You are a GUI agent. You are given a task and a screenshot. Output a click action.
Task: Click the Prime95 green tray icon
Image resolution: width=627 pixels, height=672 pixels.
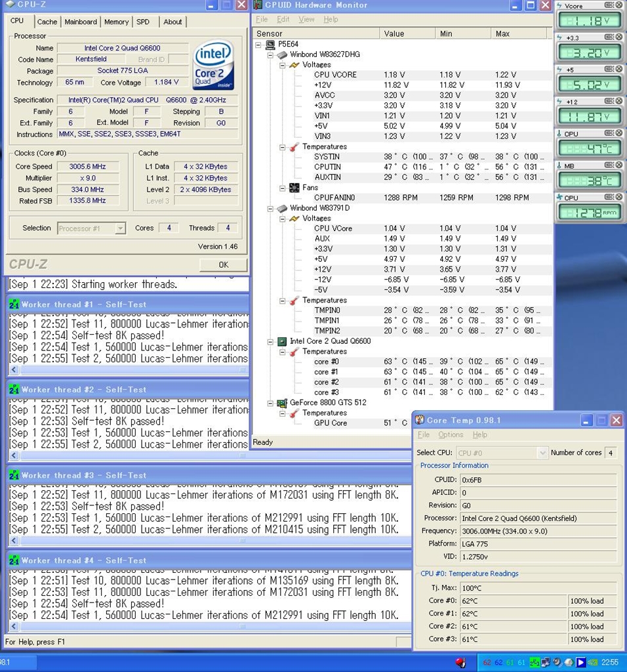coord(535,662)
